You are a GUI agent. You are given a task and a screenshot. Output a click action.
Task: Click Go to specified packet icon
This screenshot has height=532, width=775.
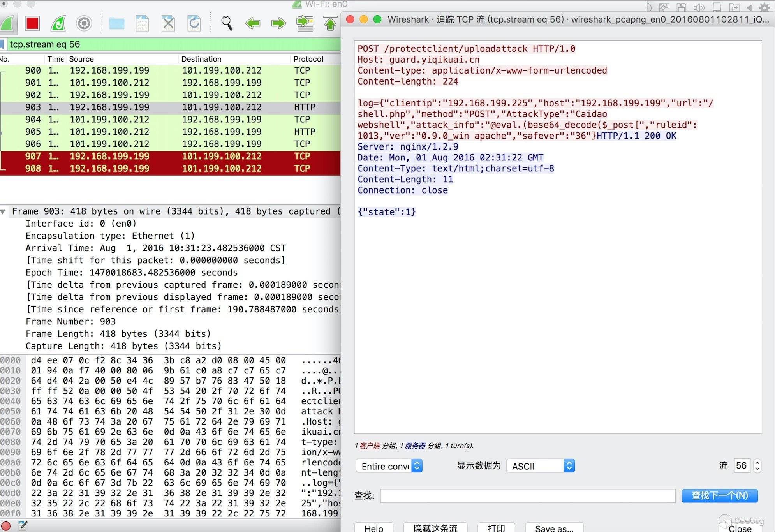coord(305,23)
